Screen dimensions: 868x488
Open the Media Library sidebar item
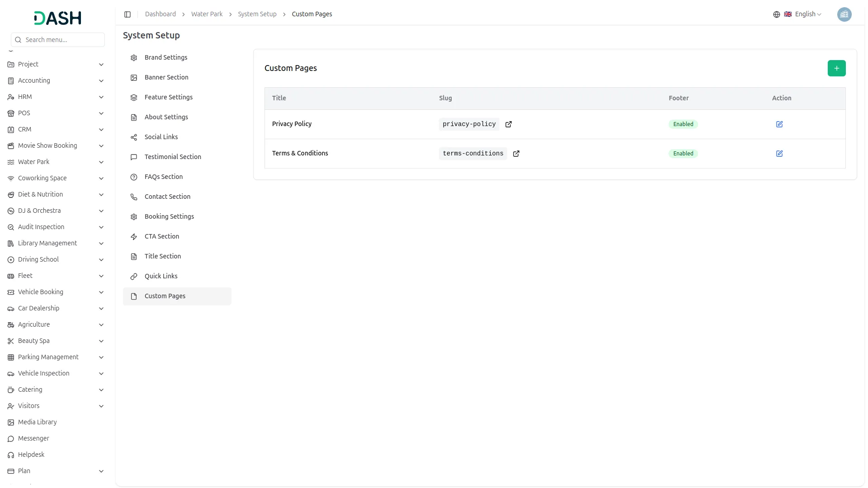pos(37,422)
